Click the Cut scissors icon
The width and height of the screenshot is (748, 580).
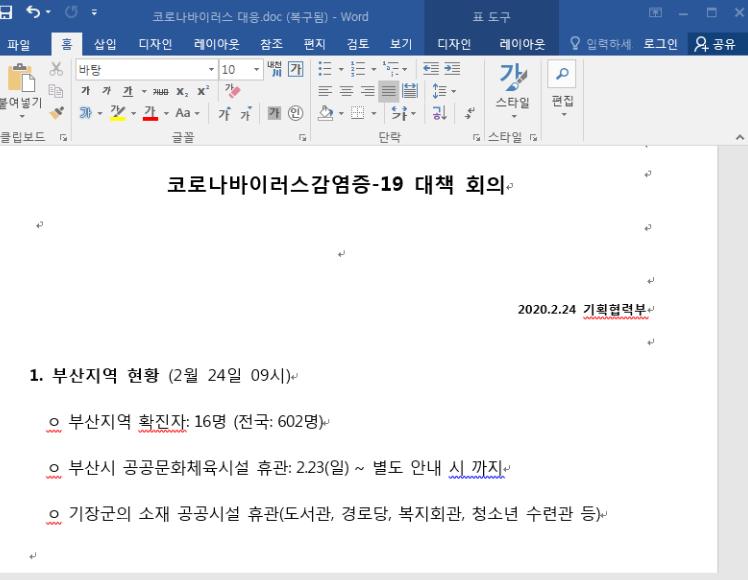(56, 69)
